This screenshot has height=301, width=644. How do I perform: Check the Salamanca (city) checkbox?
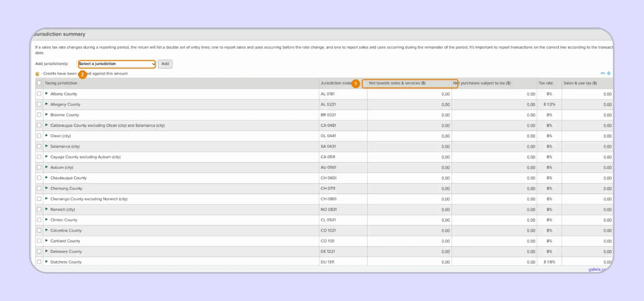pos(39,146)
